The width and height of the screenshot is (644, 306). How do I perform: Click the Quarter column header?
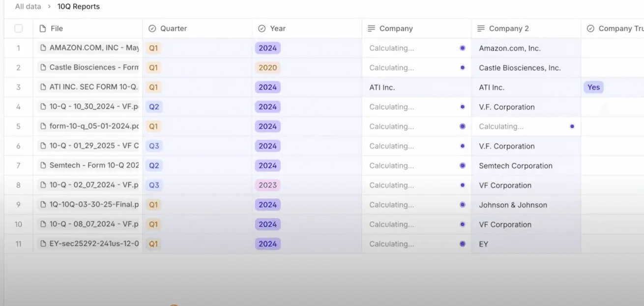197,29
